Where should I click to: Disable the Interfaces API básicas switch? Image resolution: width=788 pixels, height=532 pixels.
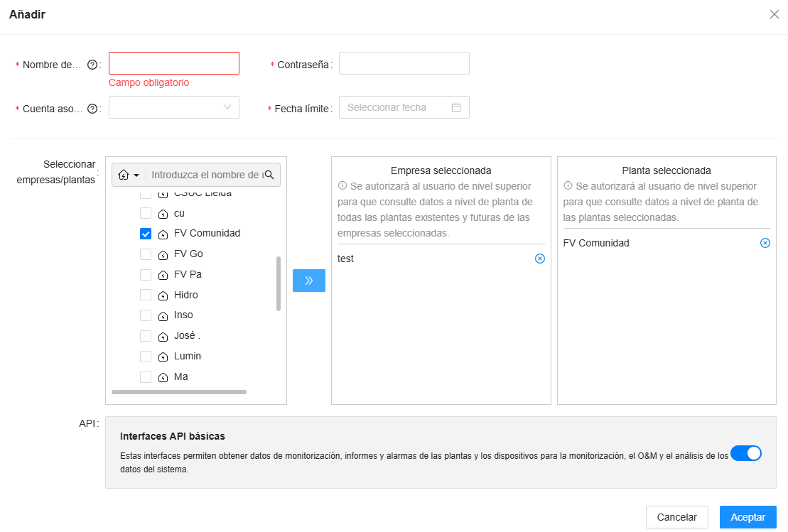click(x=746, y=453)
